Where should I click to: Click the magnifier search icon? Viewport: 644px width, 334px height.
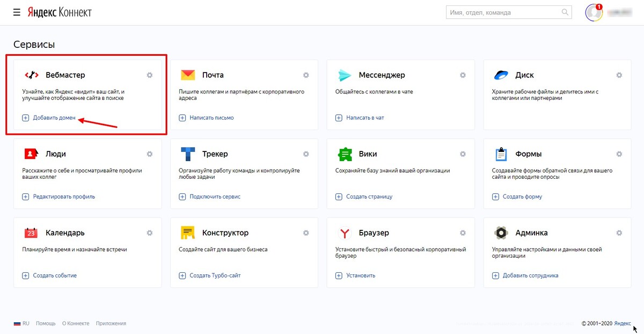[x=565, y=12]
